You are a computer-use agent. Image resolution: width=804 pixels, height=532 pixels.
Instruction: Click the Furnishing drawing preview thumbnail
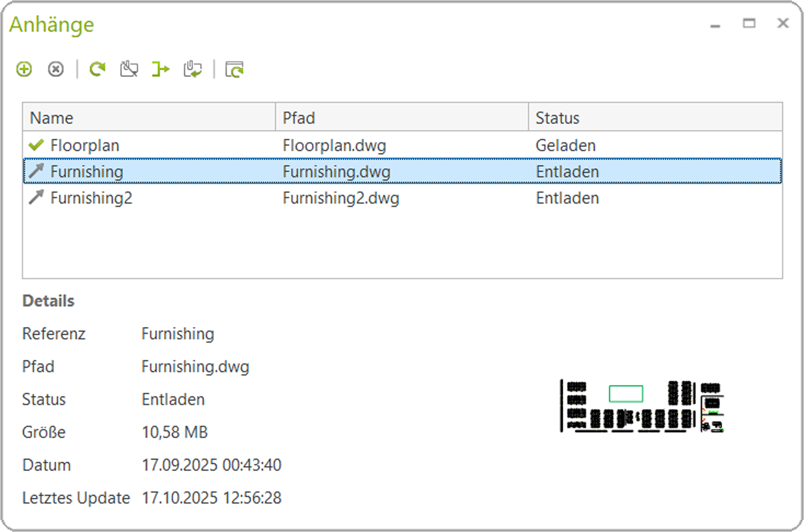click(x=642, y=406)
